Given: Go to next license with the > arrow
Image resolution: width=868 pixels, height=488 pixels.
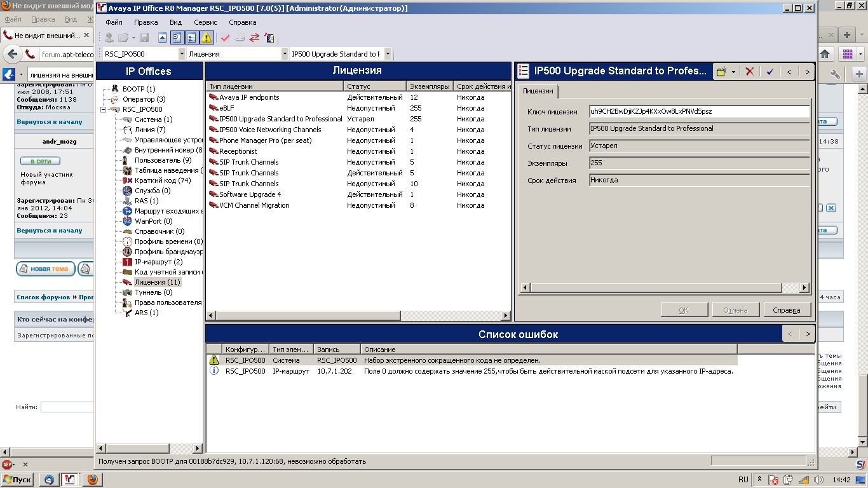Looking at the screenshot, I should [x=807, y=72].
